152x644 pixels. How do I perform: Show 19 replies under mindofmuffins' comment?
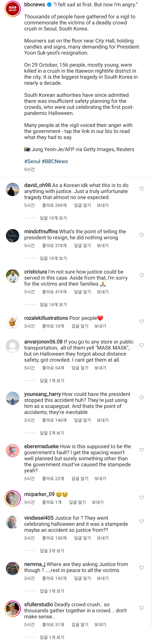coord(53,258)
